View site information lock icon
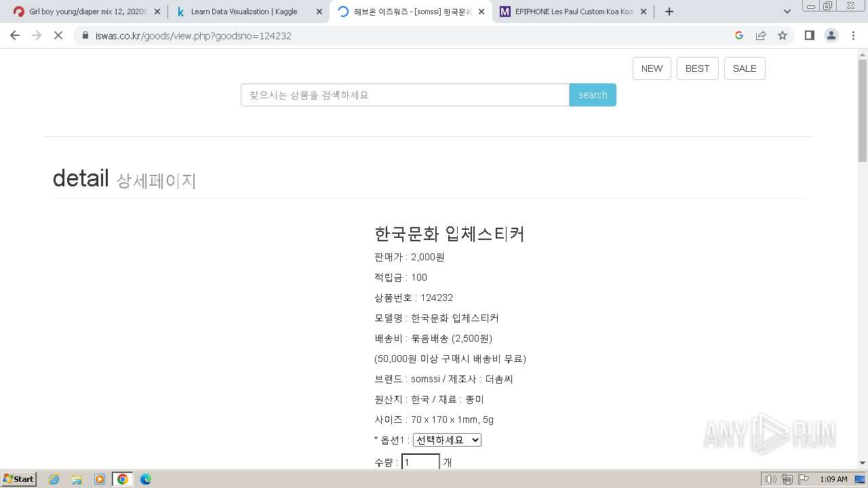Image resolution: width=868 pixels, height=488 pixels. click(x=85, y=35)
